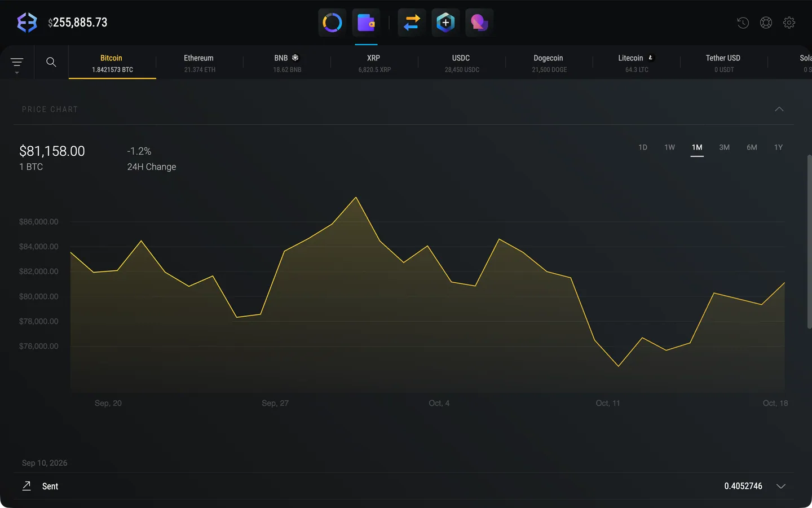Click the total balance $255,885.73
Image resolution: width=812 pixels, height=508 pixels.
point(78,23)
